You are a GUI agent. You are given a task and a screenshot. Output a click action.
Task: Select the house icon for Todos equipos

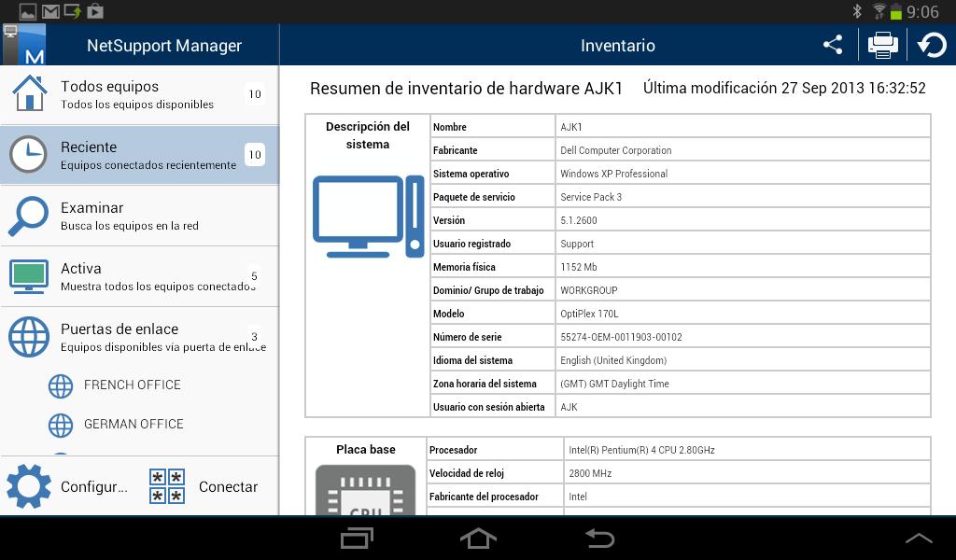(x=29, y=93)
